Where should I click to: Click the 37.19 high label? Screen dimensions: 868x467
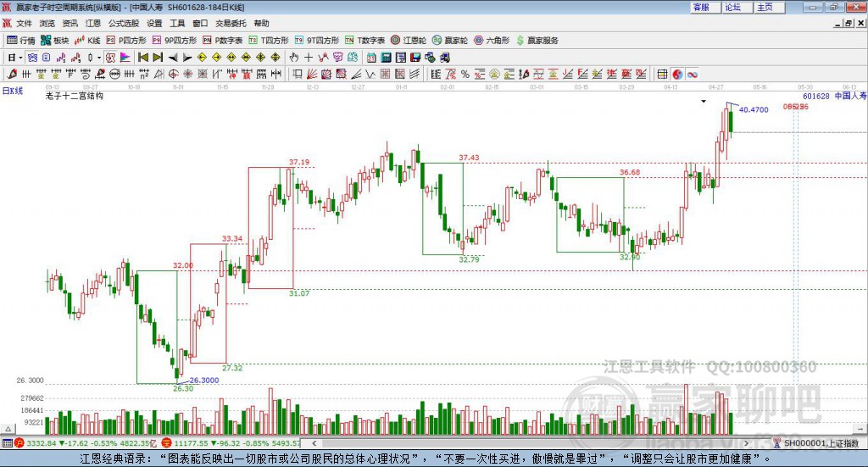coord(299,162)
